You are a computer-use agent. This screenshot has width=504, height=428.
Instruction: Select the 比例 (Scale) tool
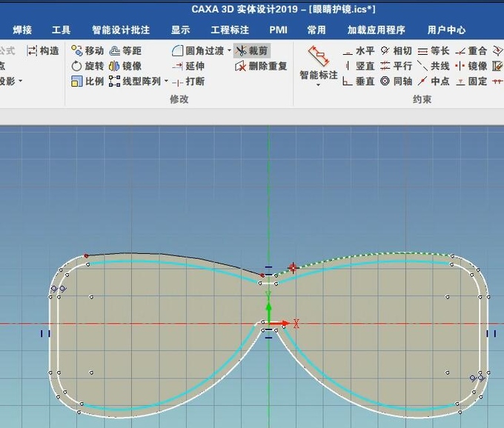87,81
